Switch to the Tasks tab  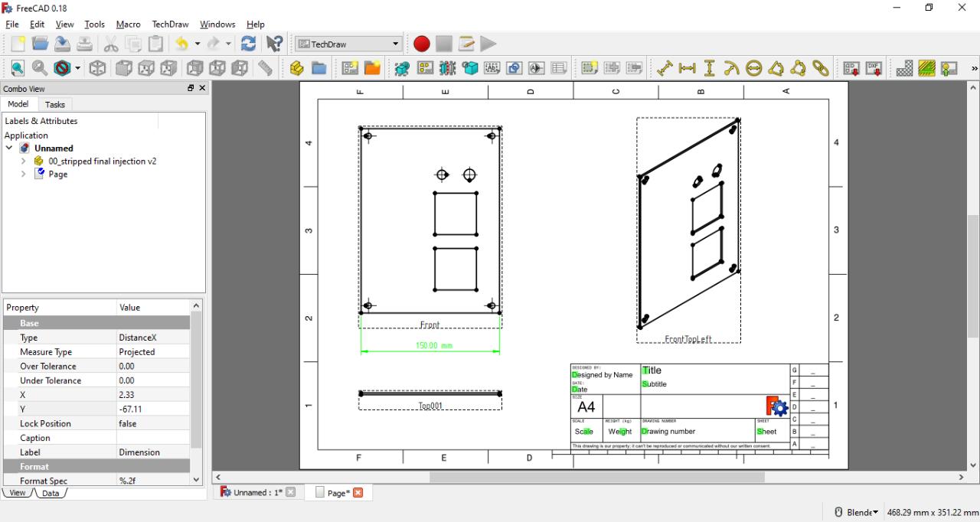[55, 104]
